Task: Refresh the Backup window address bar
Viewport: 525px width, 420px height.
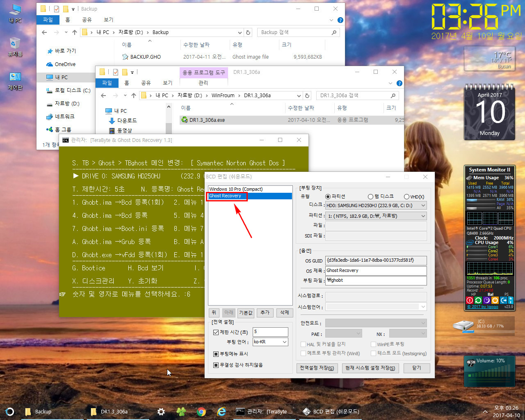Action: [x=248, y=32]
